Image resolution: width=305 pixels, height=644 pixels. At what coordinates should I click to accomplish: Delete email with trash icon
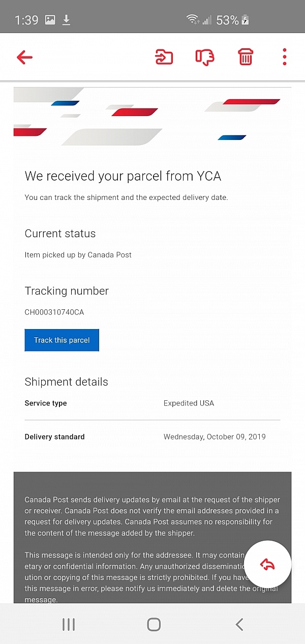[x=246, y=57]
